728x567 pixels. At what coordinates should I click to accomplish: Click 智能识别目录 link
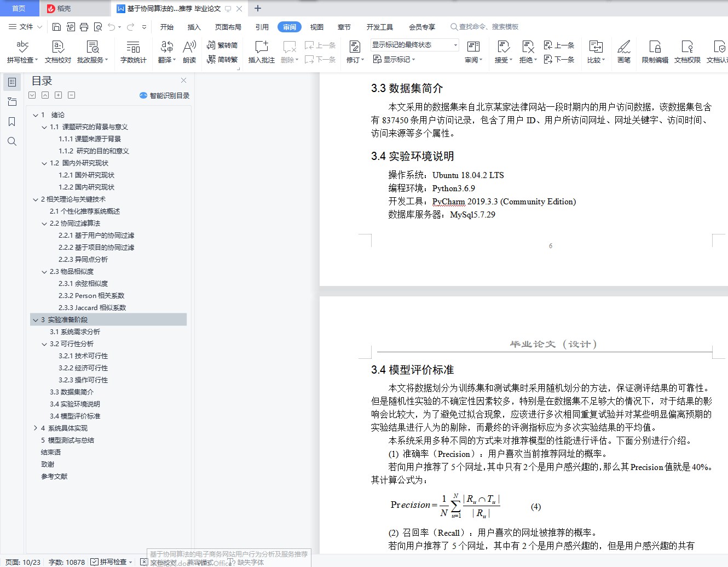(165, 95)
